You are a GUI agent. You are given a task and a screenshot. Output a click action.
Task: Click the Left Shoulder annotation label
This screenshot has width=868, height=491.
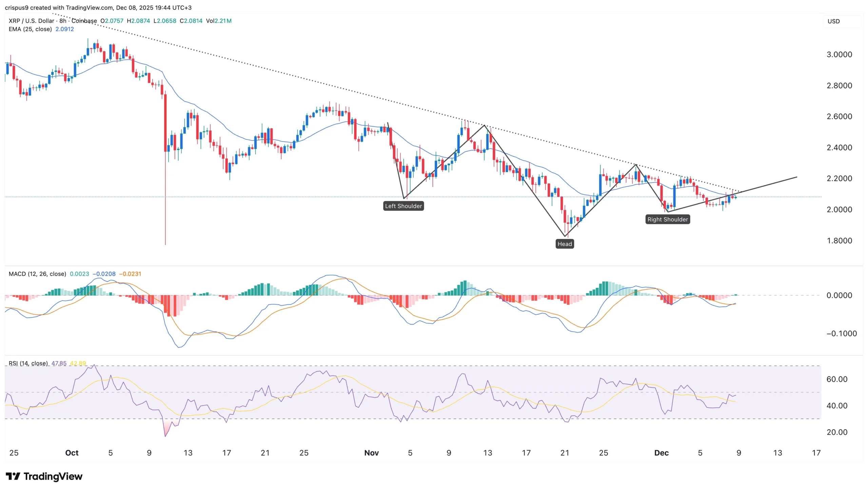(403, 206)
